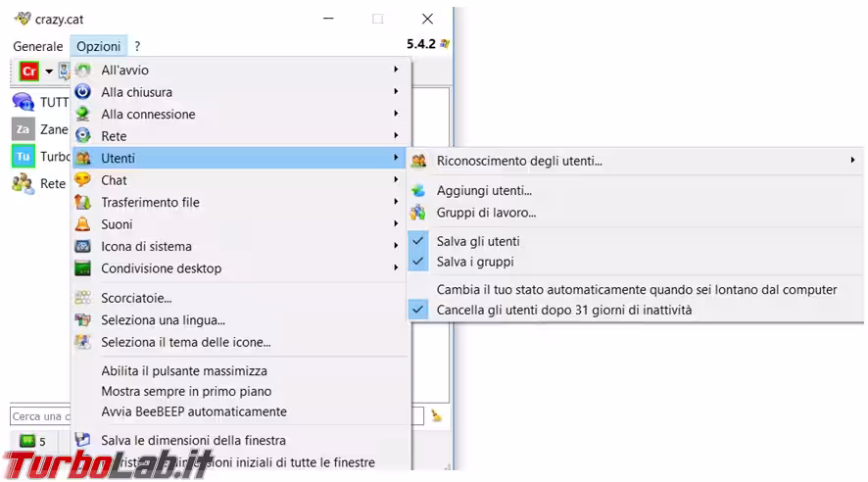Choose Abilita il pulsante massimizza
This screenshot has width=868, height=482.
[x=184, y=371]
